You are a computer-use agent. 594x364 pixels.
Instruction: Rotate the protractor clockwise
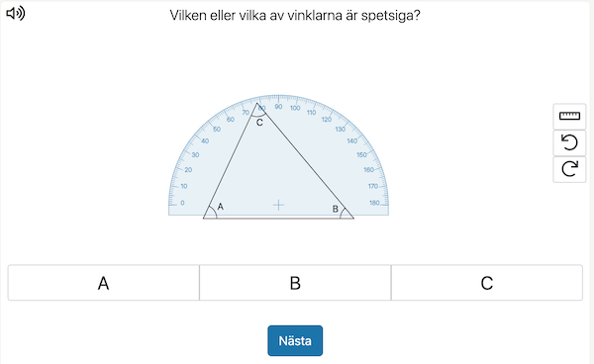(x=569, y=169)
